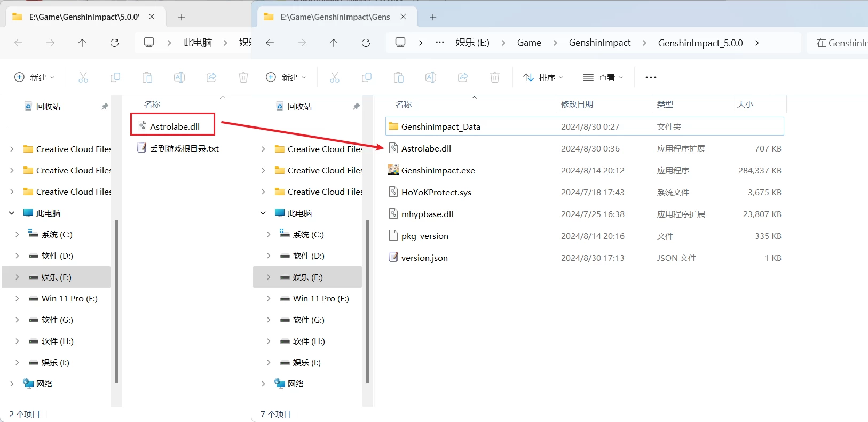Click Share icon in left window toolbar
This screenshot has height=422, width=868.
pyautogui.click(x=211, y=77)
